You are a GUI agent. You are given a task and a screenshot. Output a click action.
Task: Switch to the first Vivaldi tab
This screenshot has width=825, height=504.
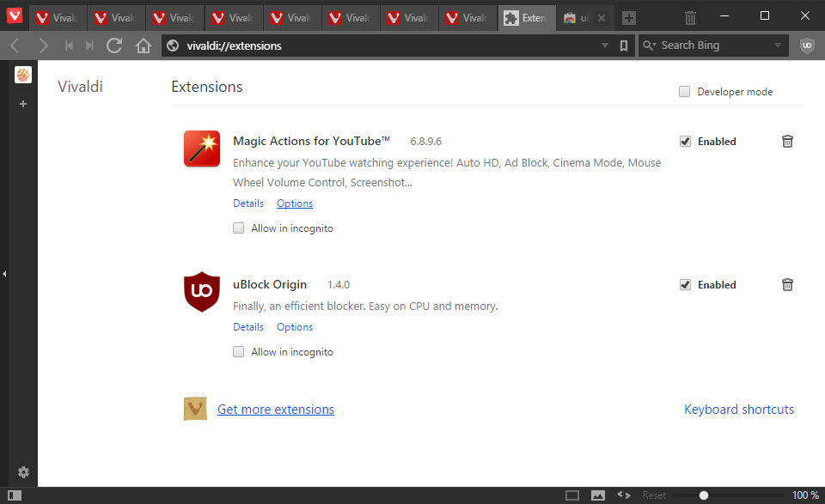point(56,18)
